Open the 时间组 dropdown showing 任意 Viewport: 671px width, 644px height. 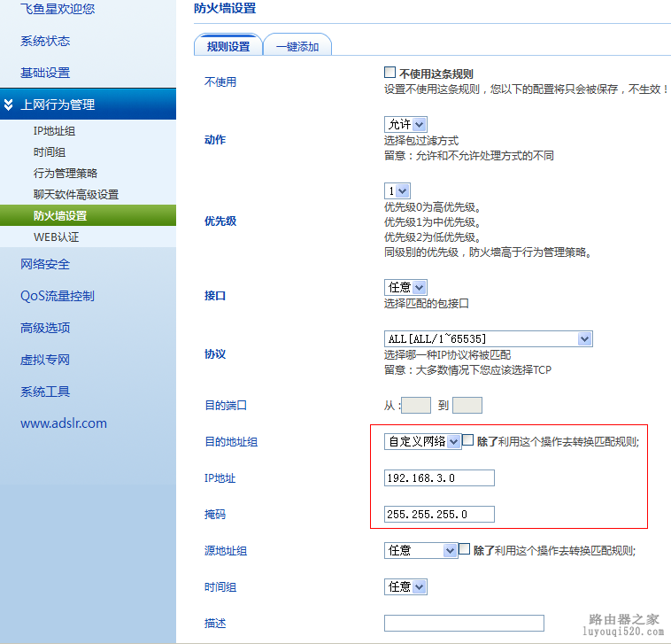point(405,586)
